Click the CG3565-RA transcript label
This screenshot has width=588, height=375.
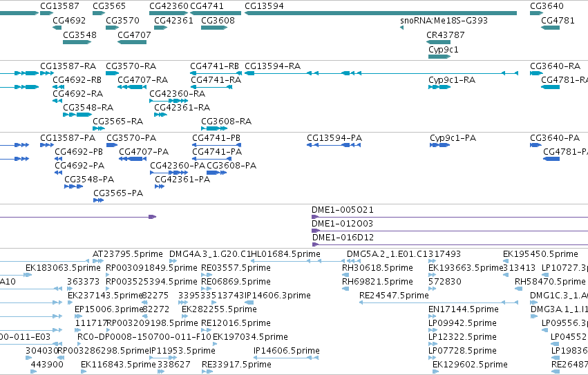[x=117, y=122]
